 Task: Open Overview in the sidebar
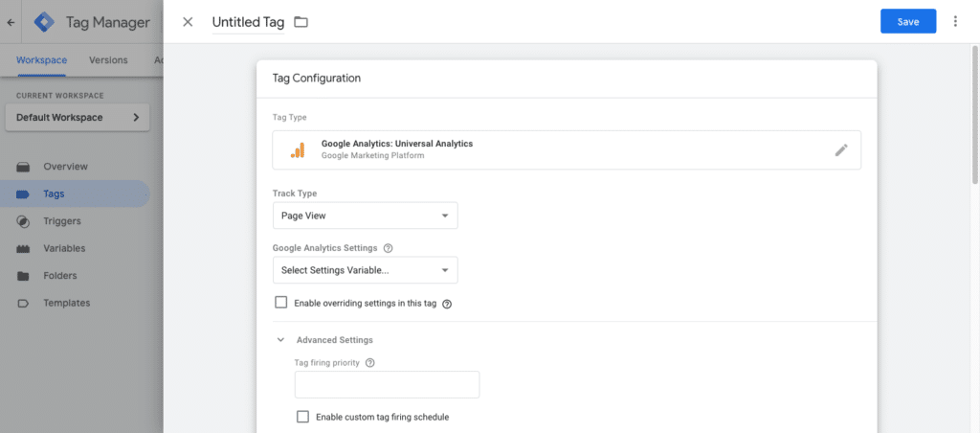pos(66,167)
